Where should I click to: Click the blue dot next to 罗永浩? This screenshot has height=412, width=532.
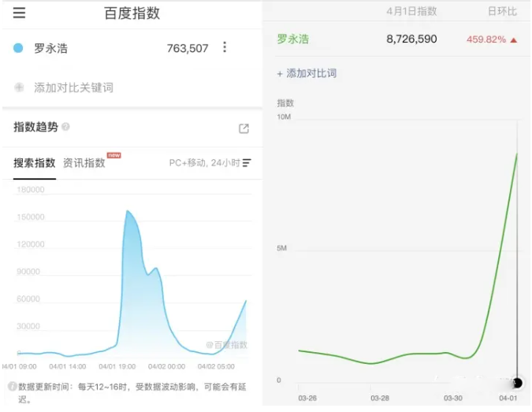18,48
